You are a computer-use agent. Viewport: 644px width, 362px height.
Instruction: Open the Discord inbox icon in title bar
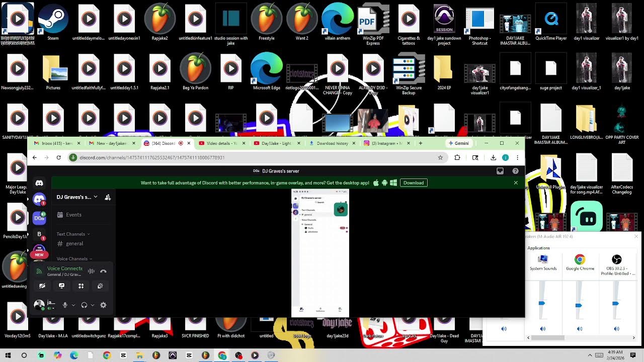pos(500,171)
